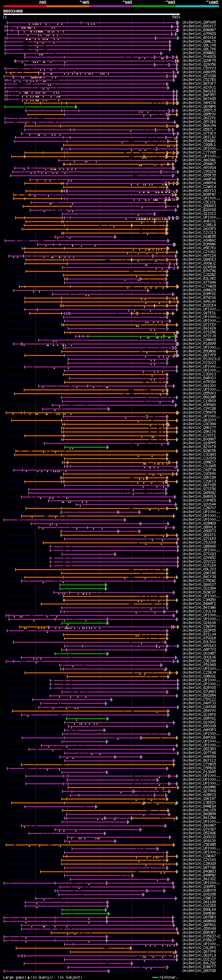Viewport: 222px width, 980px height.
Task: Click the "~80%" legend label
Action: (x=170, y=2)
